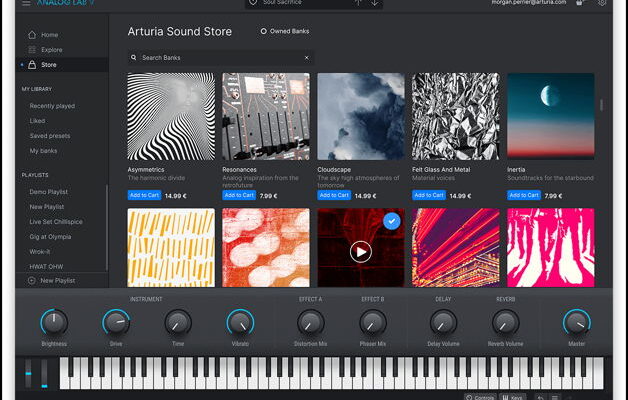The image size is (628, 400).
Task: Clear the Search Banks field with X
Action: tap(307, 58)
